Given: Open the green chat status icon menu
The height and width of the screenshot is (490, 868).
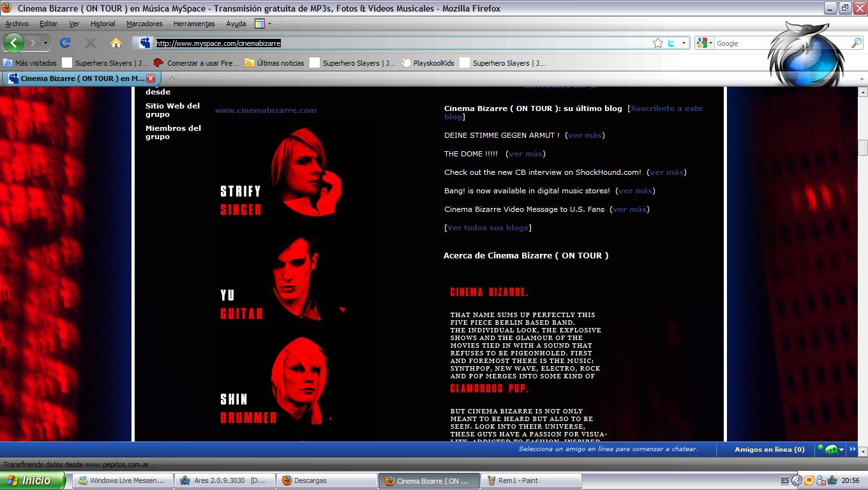Looking at the screenshot, I should [x=831, y=449].
